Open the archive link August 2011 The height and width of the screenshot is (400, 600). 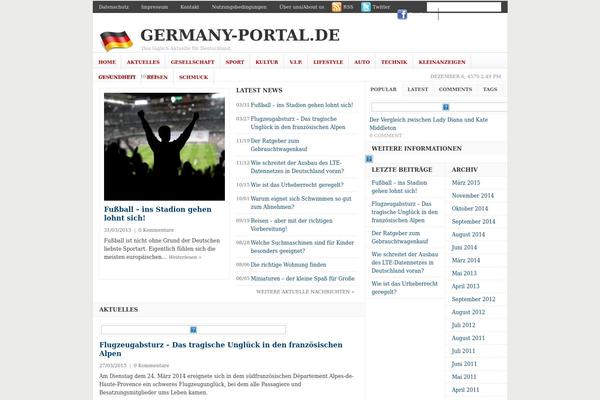click(468, 338)
